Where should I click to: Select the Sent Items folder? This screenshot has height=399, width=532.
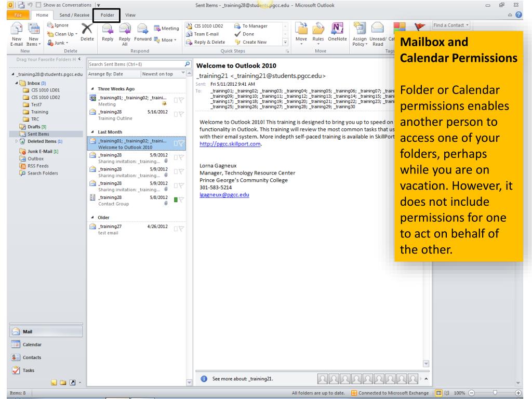tap(38, 134)
